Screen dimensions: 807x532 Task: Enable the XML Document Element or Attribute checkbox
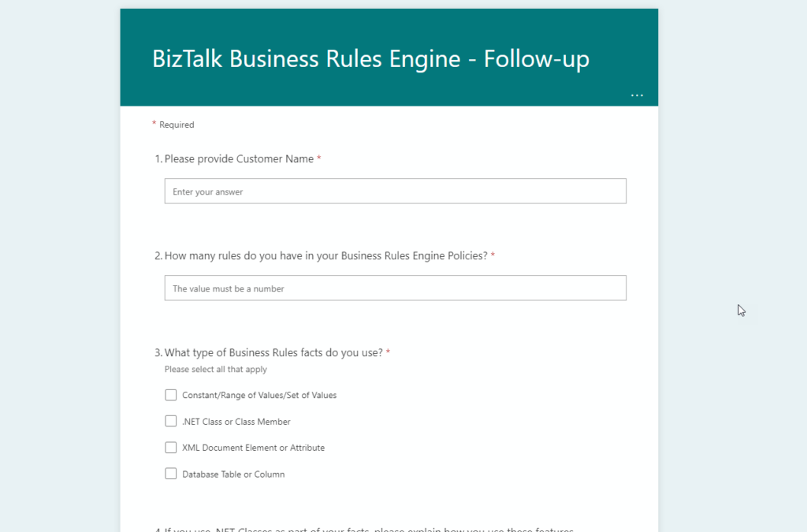171,447
